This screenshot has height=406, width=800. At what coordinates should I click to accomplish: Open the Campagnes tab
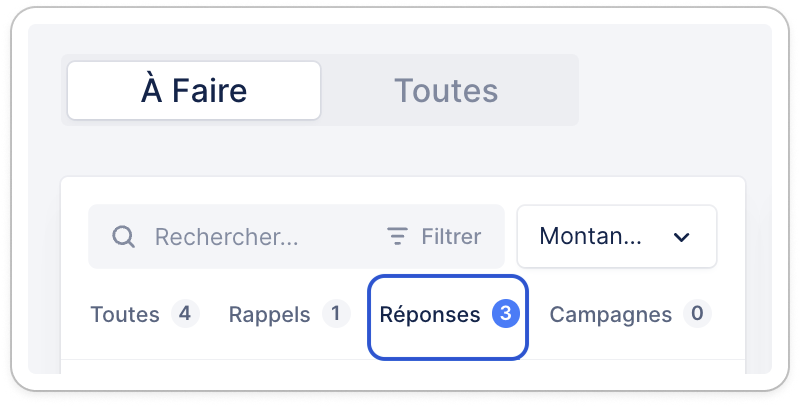tap(630, 314)
